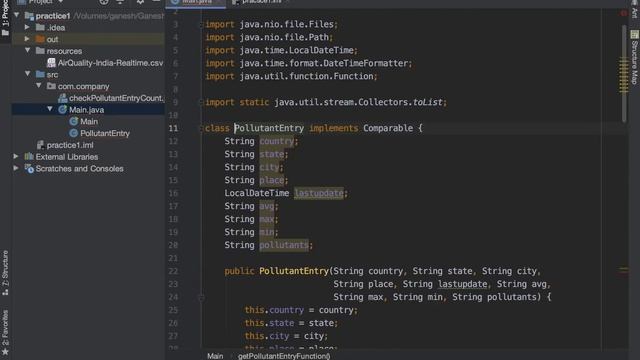
Task: Click the class icon beside PollutantEntry node
Action: (73, 133)
